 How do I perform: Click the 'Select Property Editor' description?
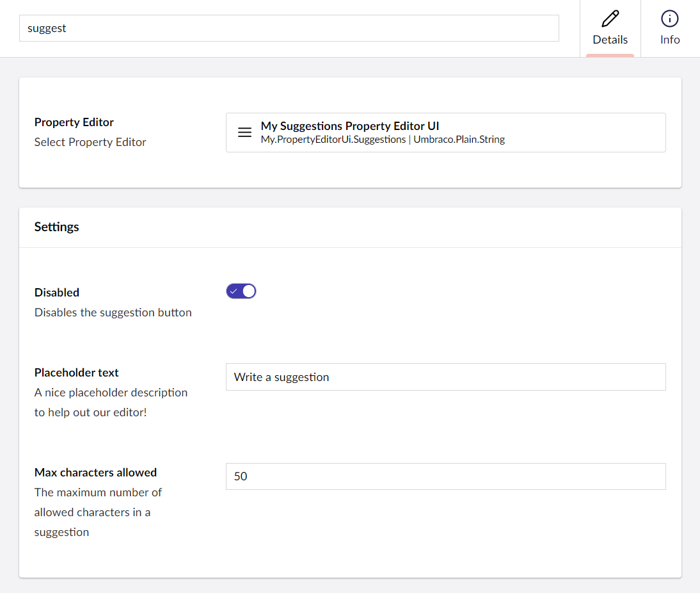pyautogui.click(x=90, y=142)
